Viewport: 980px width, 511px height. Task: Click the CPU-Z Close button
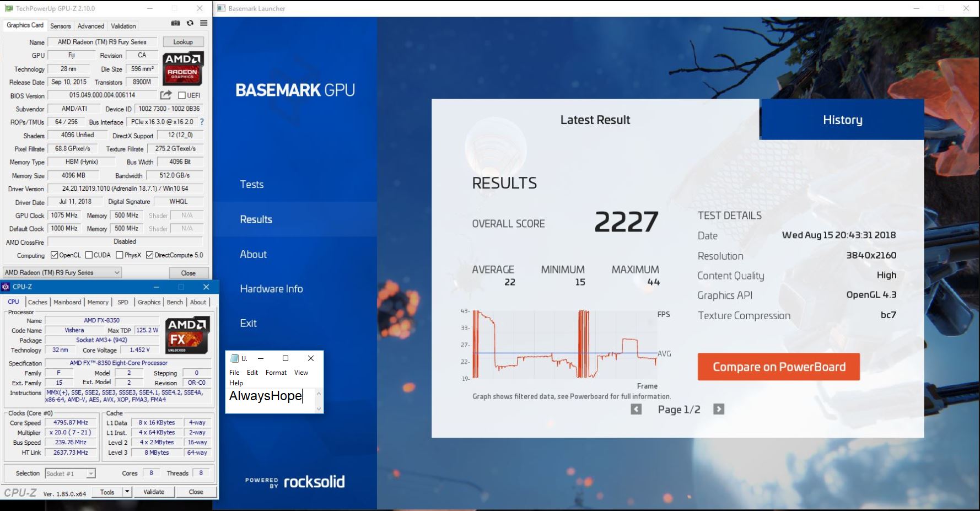tap(196, 492)
